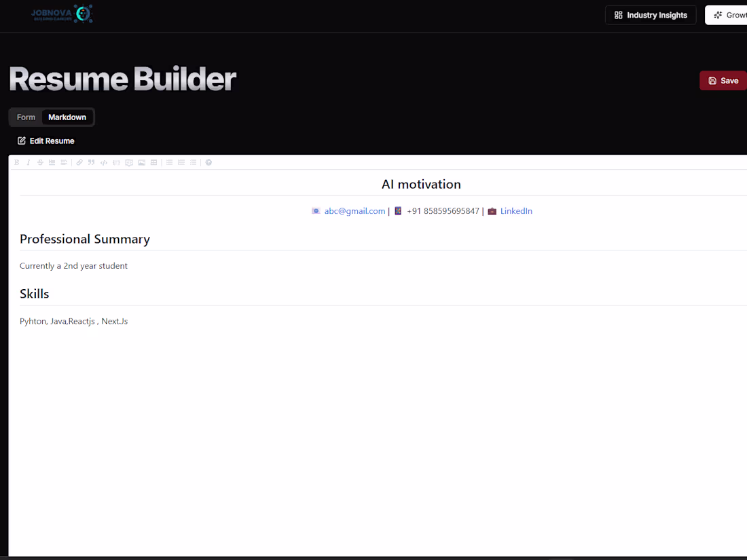Insert a horizontal rule from toolbar

point(52,162)
